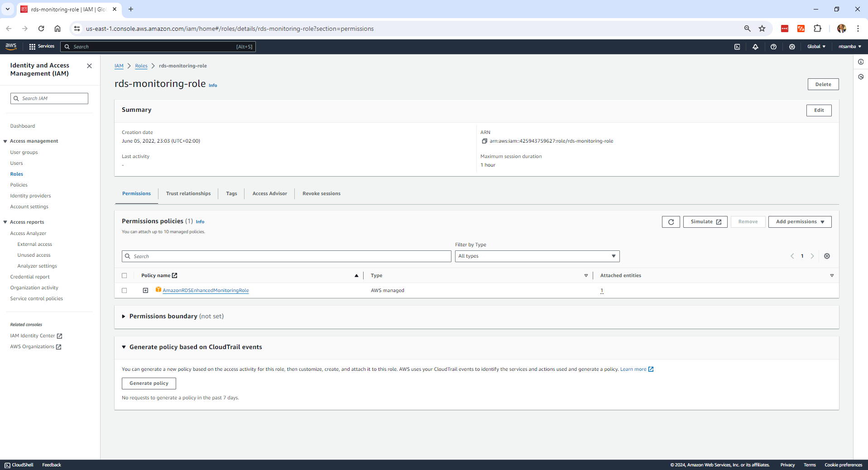Select the AmazonRDSEnhancedMonitoringRole checkbox
Screen dimensions: 868x470
125,291
